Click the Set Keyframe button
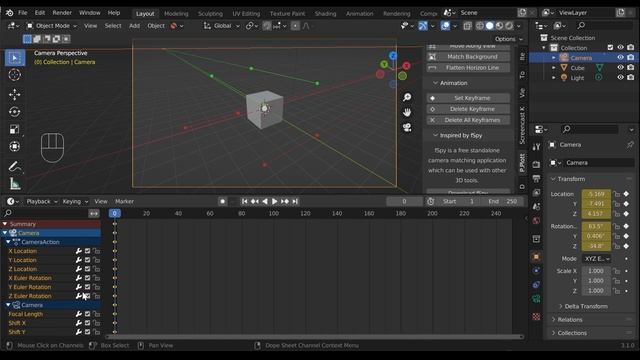This screenshot has width=640, height=360. point(468,98)
